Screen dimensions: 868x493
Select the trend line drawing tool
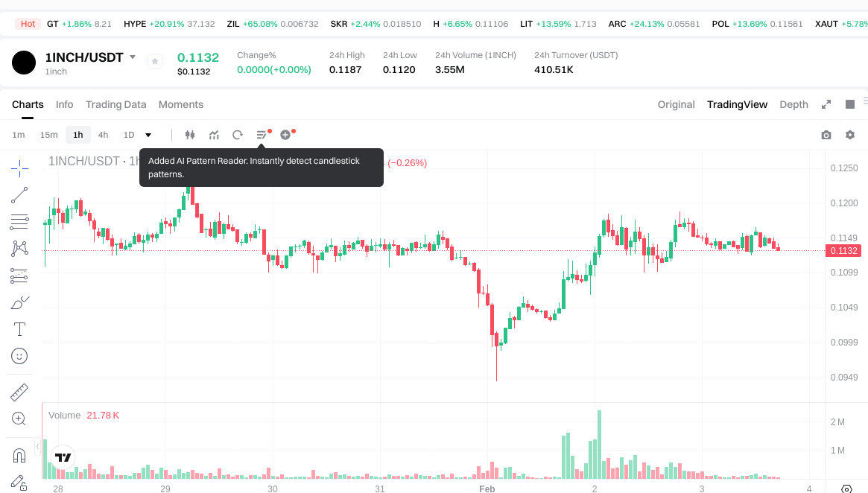pyautogui.click(x=19, y=195)
